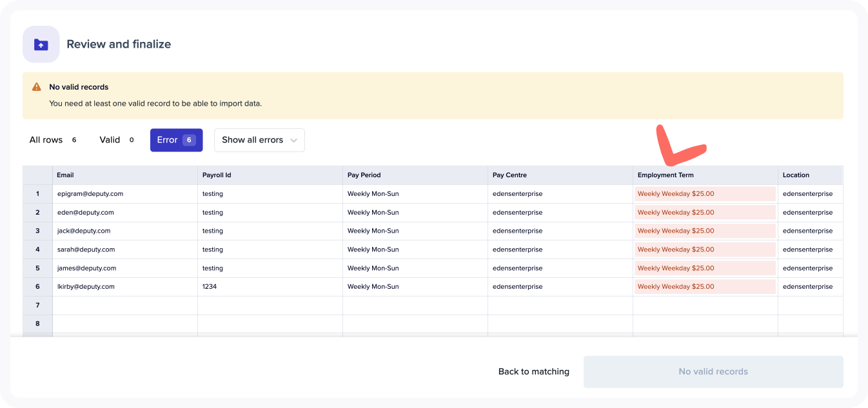Click the empty Email cell in row 7

pyautogui.click(x=124, y=306)
